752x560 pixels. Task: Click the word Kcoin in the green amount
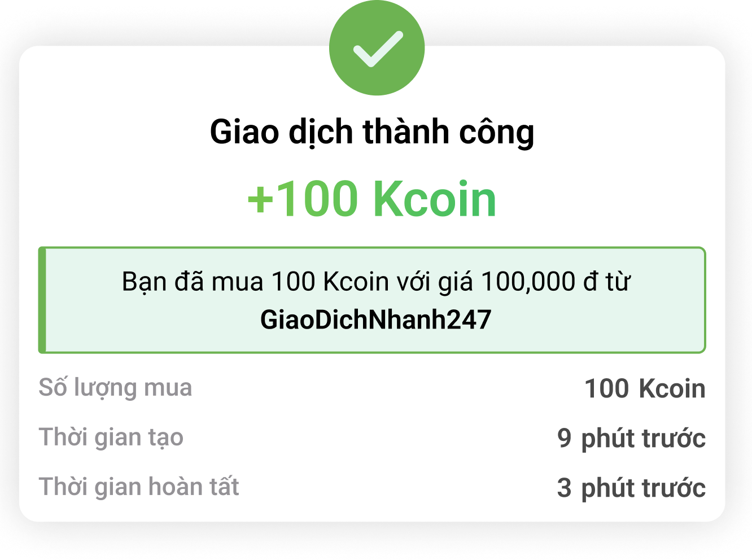(x=435, y=198)
